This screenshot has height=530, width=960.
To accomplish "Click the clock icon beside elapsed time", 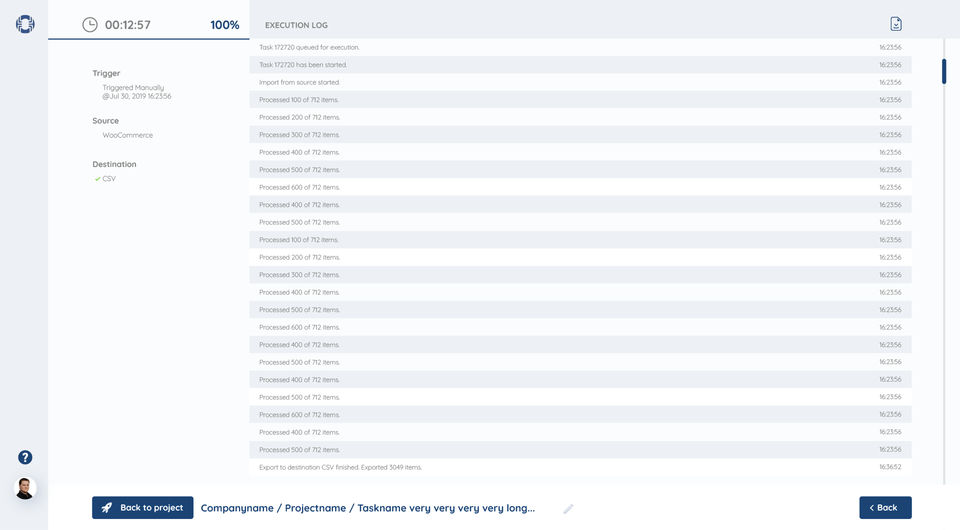I will coord(90,24).
